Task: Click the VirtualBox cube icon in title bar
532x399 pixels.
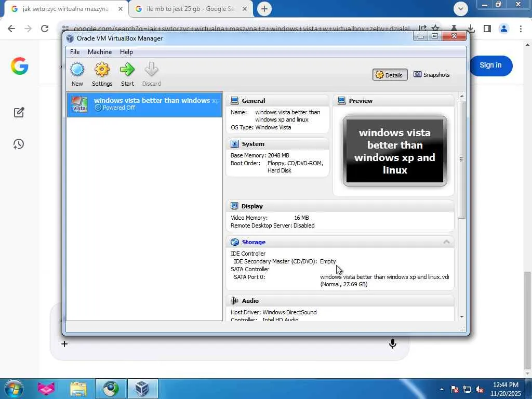Action: (x=70, y=38)
